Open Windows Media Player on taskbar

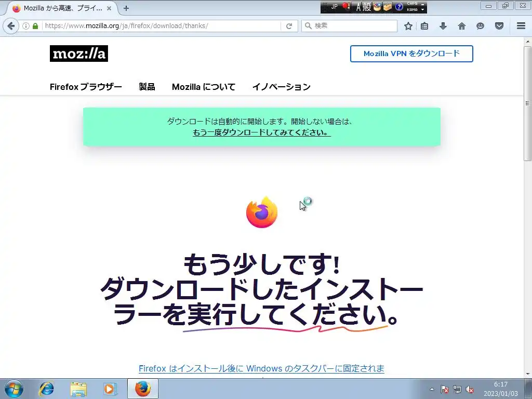point(110,389)
